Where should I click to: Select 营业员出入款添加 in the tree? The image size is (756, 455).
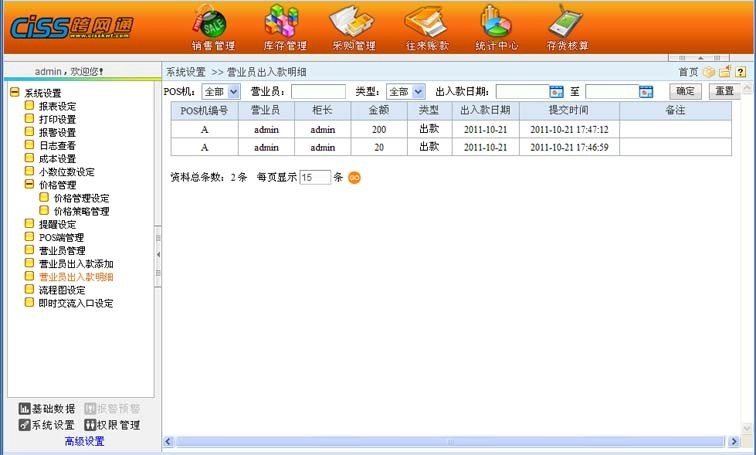coord(82,263)
